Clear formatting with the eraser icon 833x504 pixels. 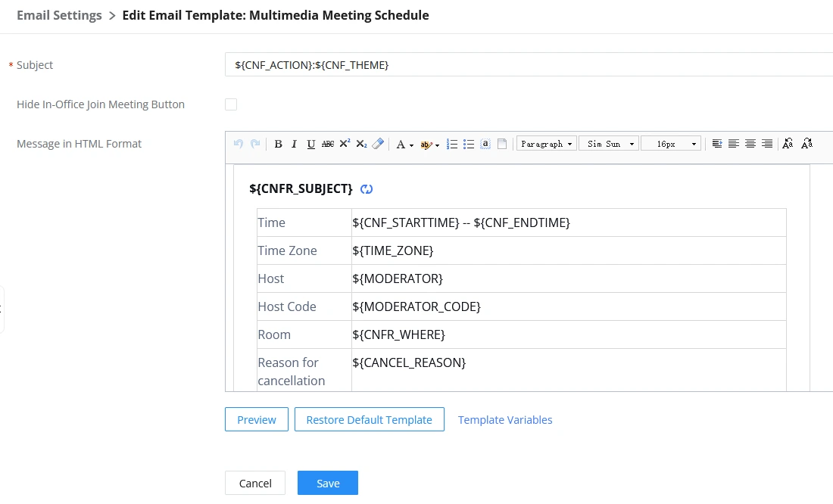coord(378,144)
